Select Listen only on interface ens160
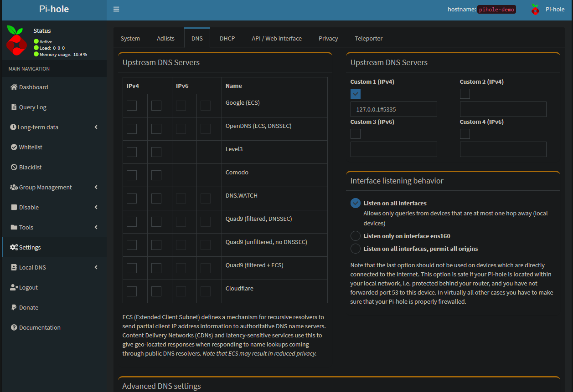573x392 pixels. tap(356, 236)
